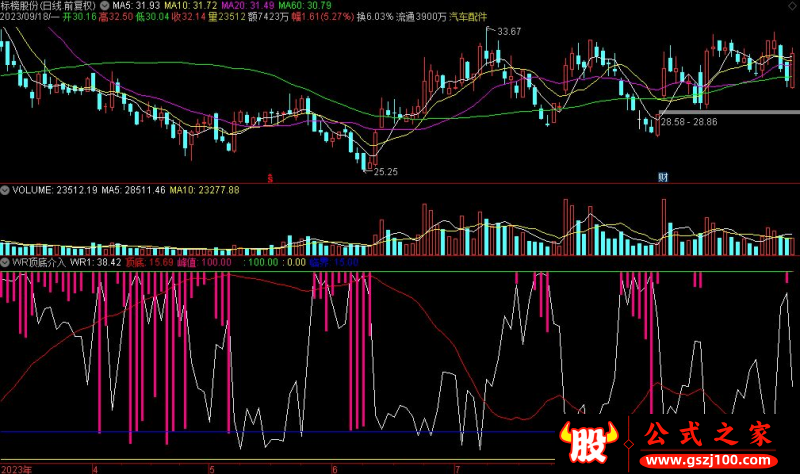Click the WR顶底介入 indicator name
This screenshot has width=800, height=474.
39,262
